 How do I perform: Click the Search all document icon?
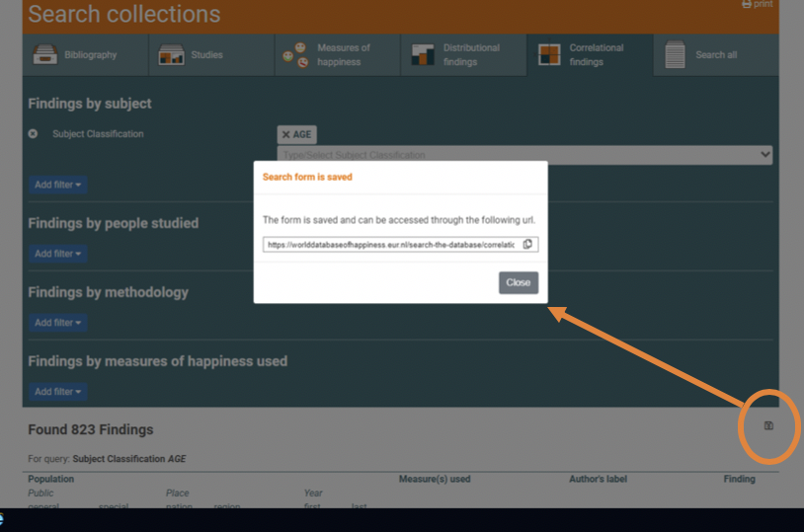click(x=675, y=55)
